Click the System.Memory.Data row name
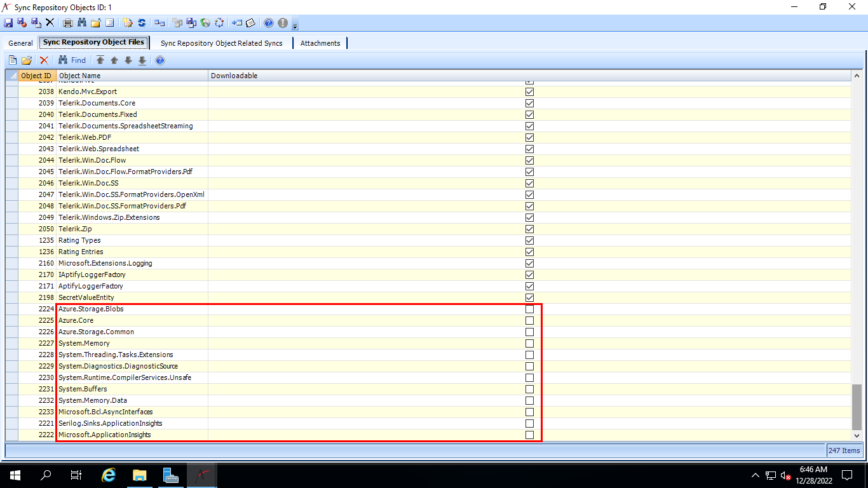 (93, 400)
